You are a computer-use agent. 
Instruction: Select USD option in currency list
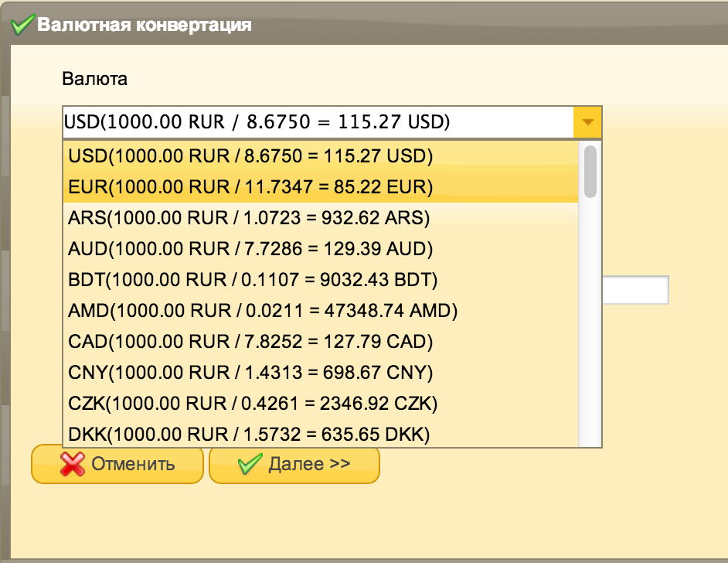point(250,156)
